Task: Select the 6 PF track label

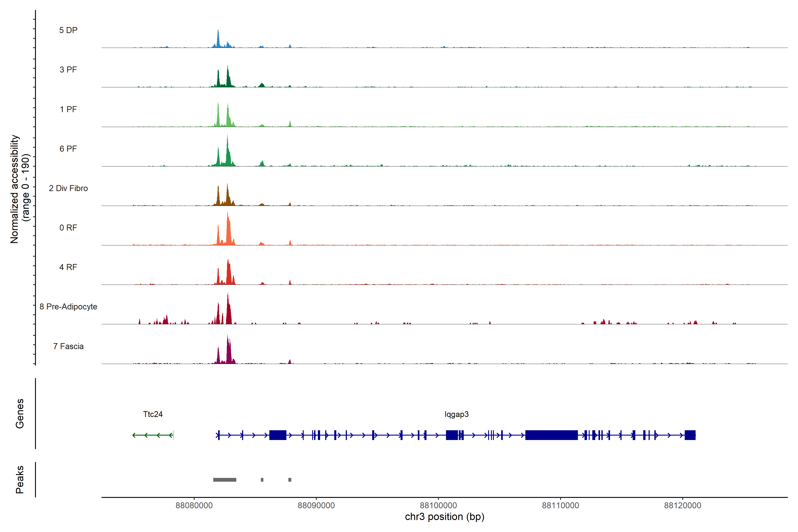Action: click(68, 149)
